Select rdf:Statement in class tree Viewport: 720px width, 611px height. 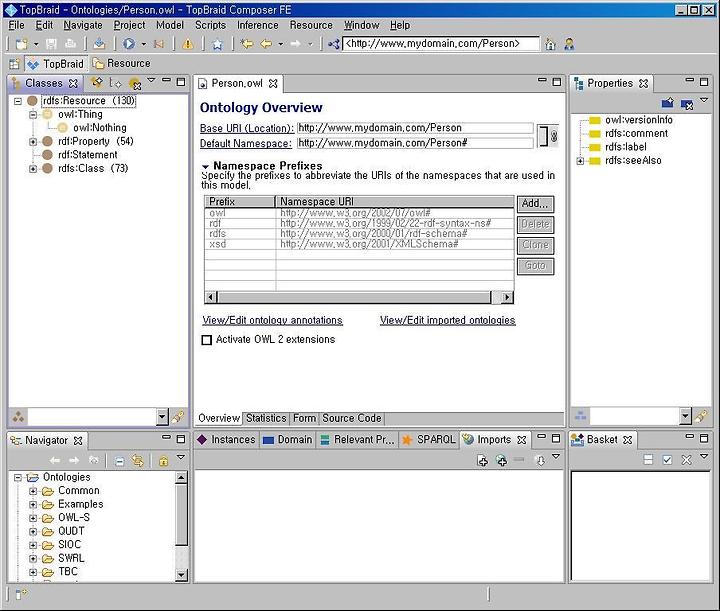click(x=88, y=155)
